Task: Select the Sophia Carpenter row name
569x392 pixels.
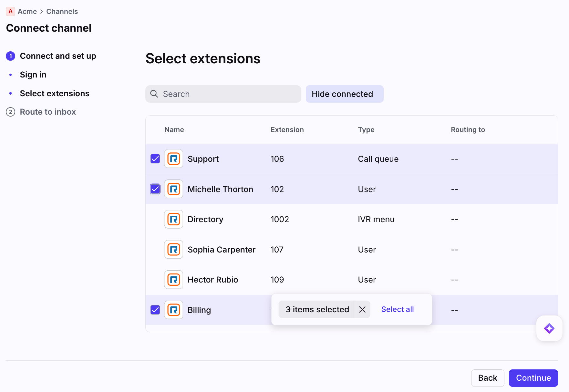Action: (222, 250)
